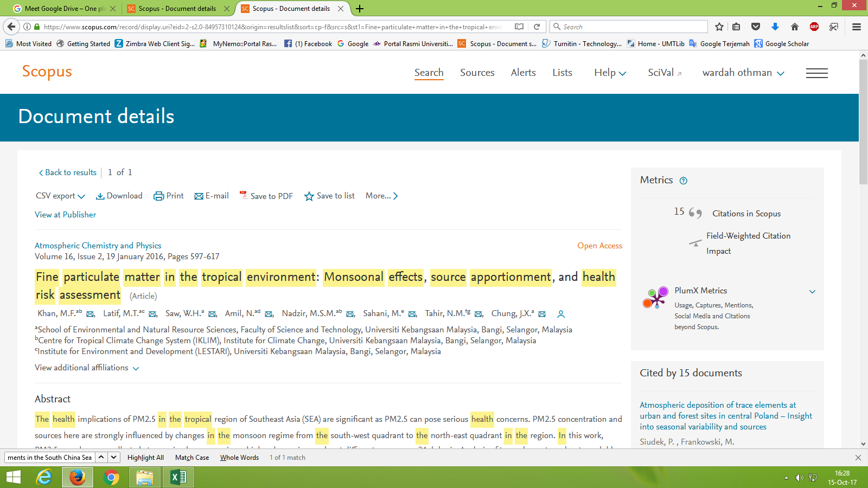
Task: Toggle Match Case in find bar
Action: (x=192, y=458)
